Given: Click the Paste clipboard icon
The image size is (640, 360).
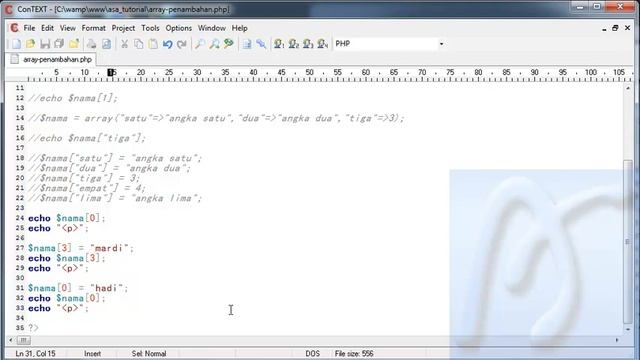Looking at the screenshot, I should click(x=153, y=44).
